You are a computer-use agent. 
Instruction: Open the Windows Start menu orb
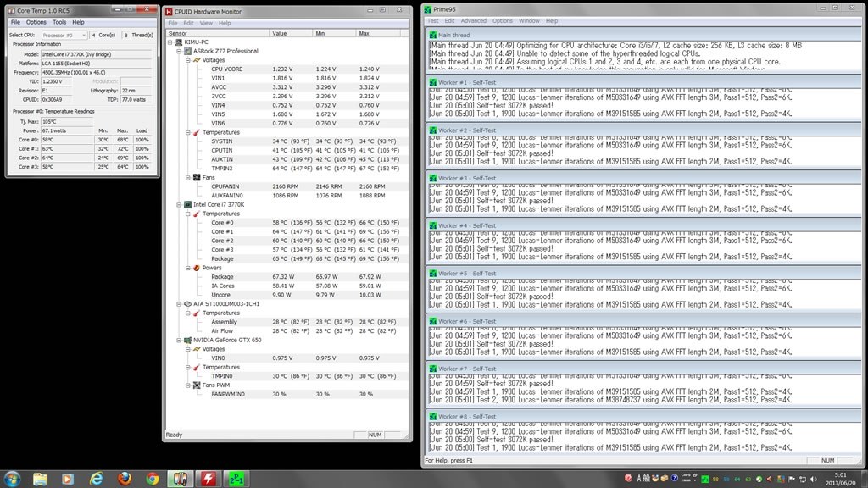12,479
